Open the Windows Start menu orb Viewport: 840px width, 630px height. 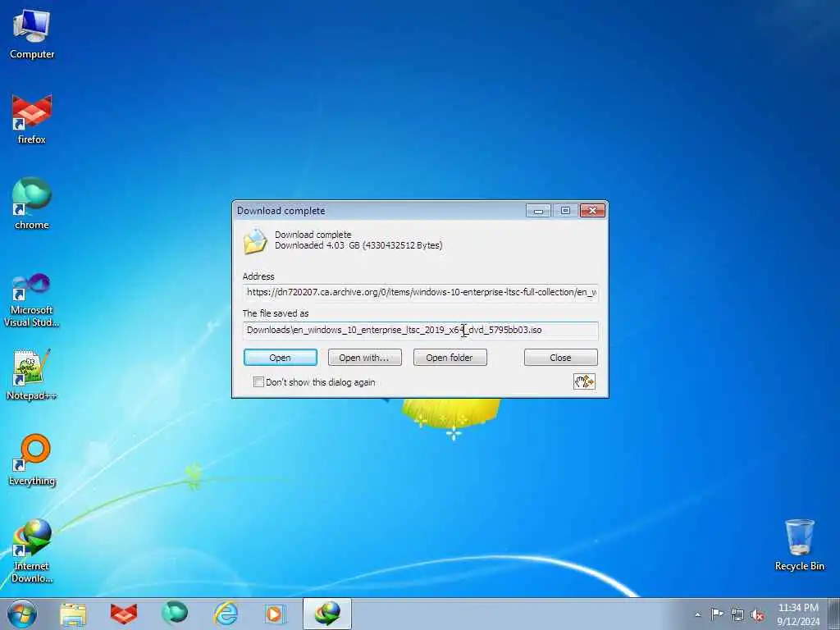click(22, 614)
